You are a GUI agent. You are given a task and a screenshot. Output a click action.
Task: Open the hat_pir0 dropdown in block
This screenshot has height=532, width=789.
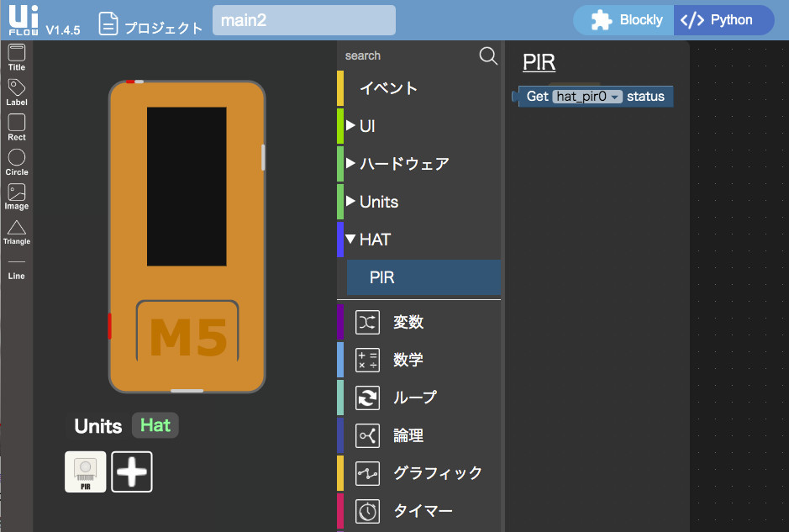click(586, 97)
